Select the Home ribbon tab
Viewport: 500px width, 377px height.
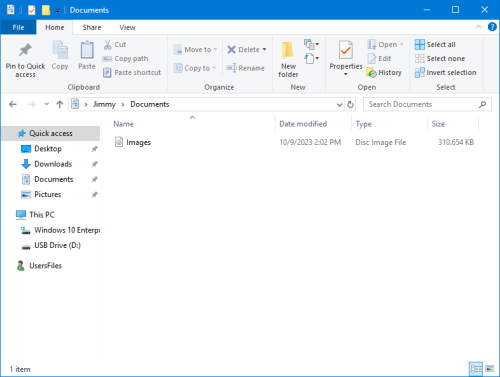55,27
